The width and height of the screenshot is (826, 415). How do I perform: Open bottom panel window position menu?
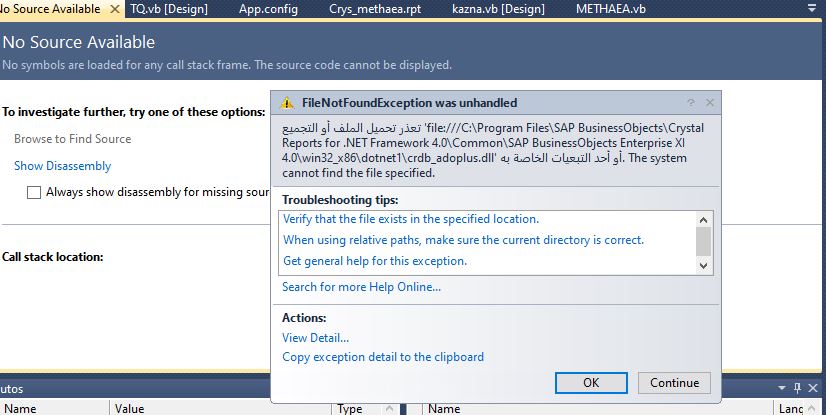coord(782,388)
